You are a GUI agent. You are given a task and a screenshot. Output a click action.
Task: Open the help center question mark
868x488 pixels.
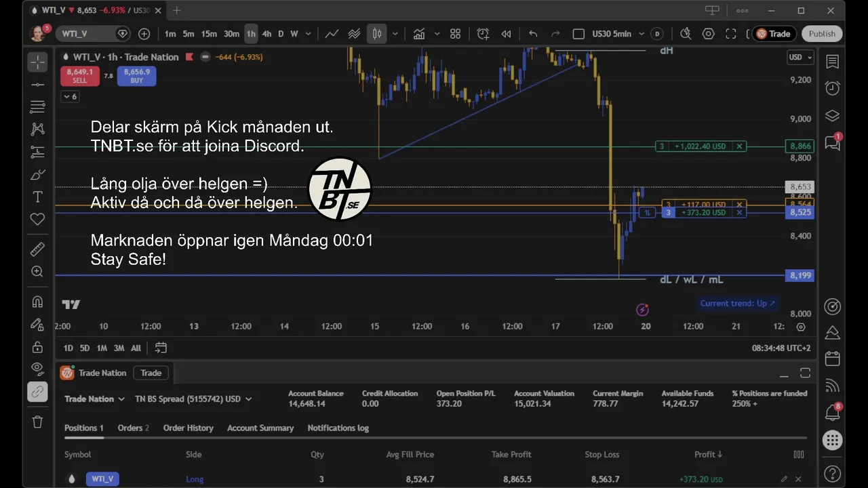tap(832, 474)
